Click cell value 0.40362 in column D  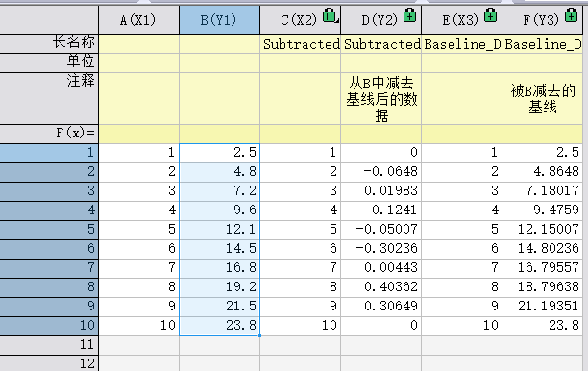[381, 287]
